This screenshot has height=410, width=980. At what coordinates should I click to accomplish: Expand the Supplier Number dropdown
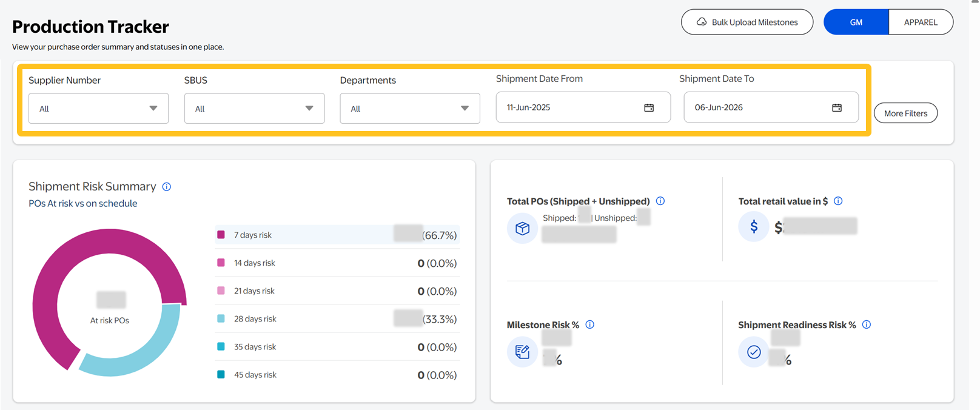pos(98,109)
